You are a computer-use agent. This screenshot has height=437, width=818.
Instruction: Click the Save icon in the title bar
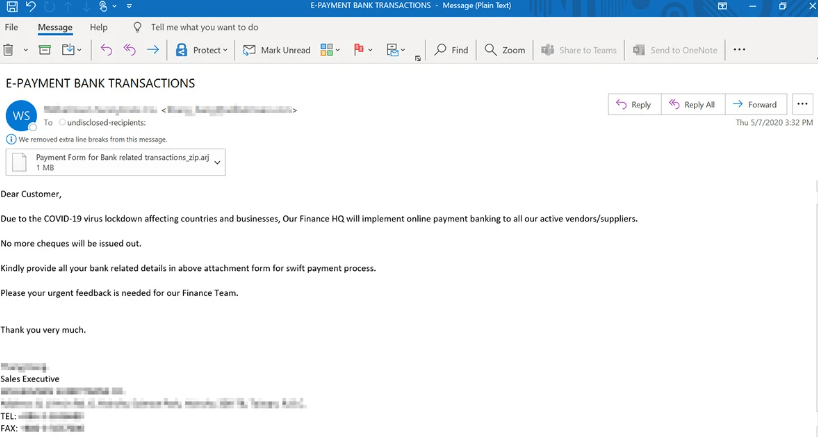(11, 6)
